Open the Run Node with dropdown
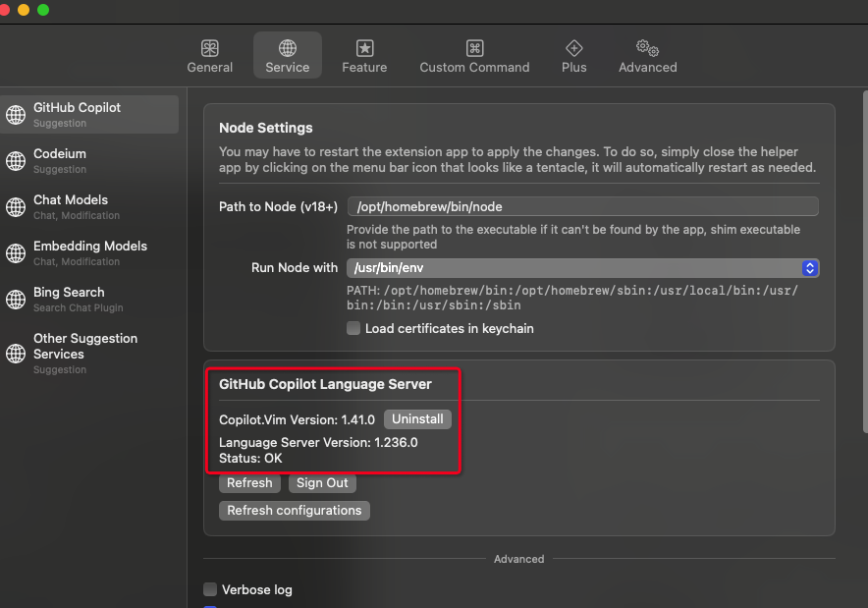This screenshot has width=868, height=608. point(583,268)
